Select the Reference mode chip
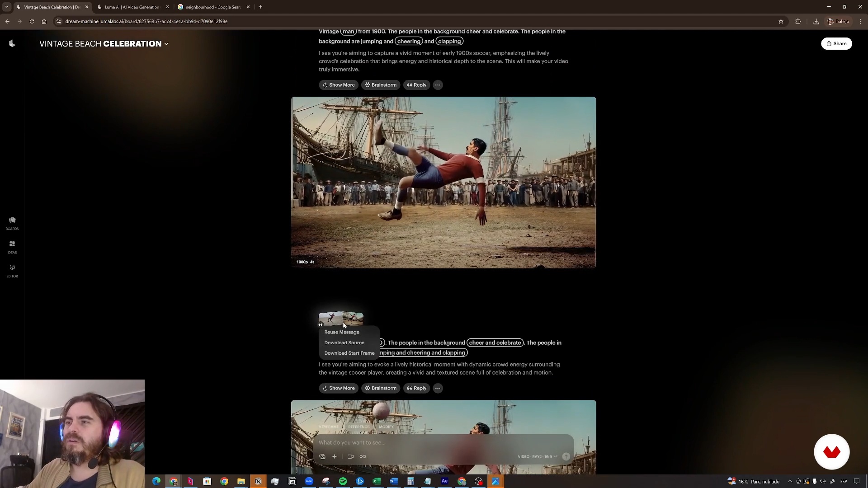Viewport: 868px width, 488px height. pyautogui.click(x=359, y=427)
